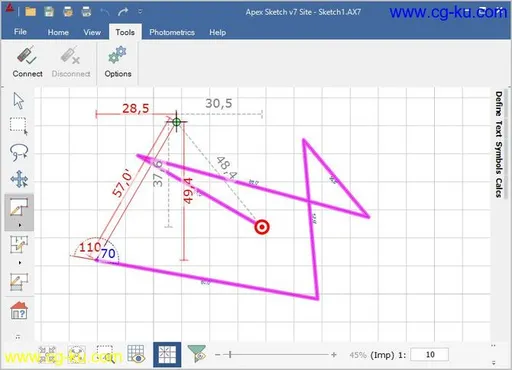Click the draw area pencil tool
Viewport: 512px width, 370px height.
(x=19, y=207)
